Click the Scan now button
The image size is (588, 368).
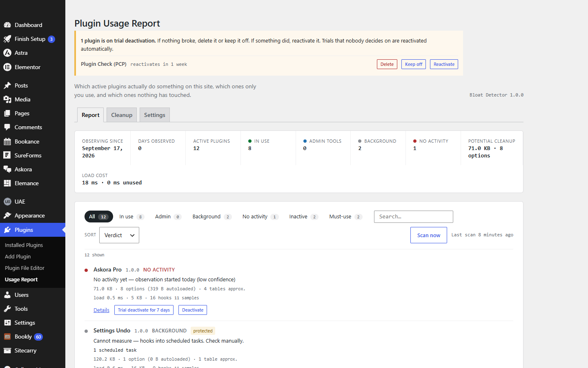pyautogui.click(x=429, y=235)
